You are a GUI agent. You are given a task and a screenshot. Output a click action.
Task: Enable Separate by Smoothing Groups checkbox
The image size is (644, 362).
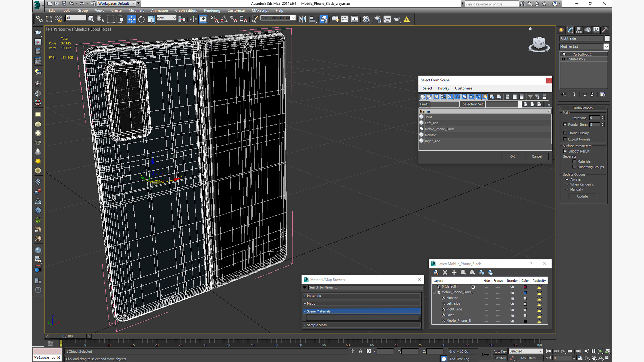[574, 167]
